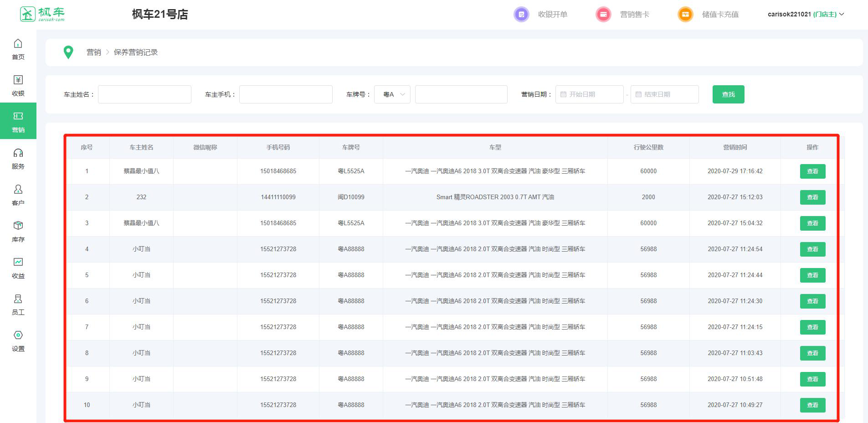Click calendar icon in 开始日期 field
868x423 pixels.
[563, 94]
